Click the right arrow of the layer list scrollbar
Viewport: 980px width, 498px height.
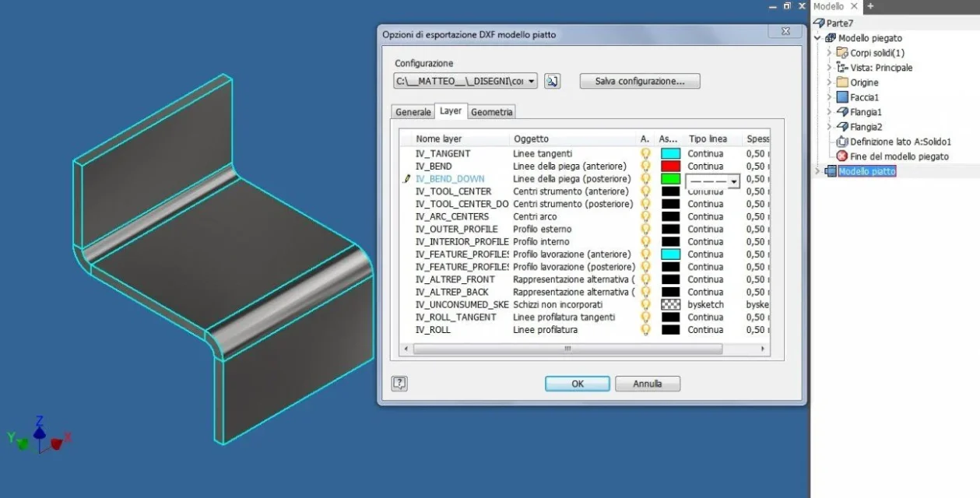click(764, 349)
